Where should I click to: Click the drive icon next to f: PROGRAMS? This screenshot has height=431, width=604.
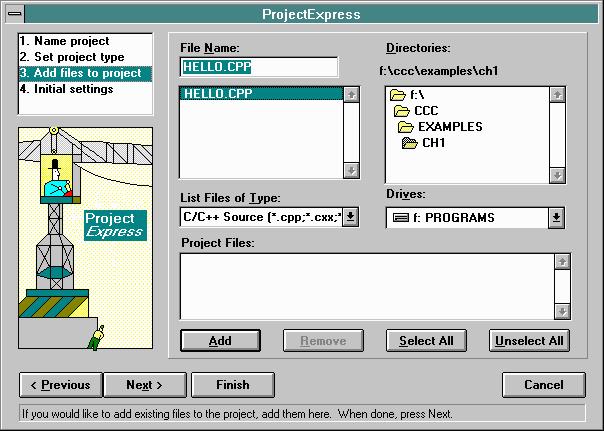tap(401, 218)
